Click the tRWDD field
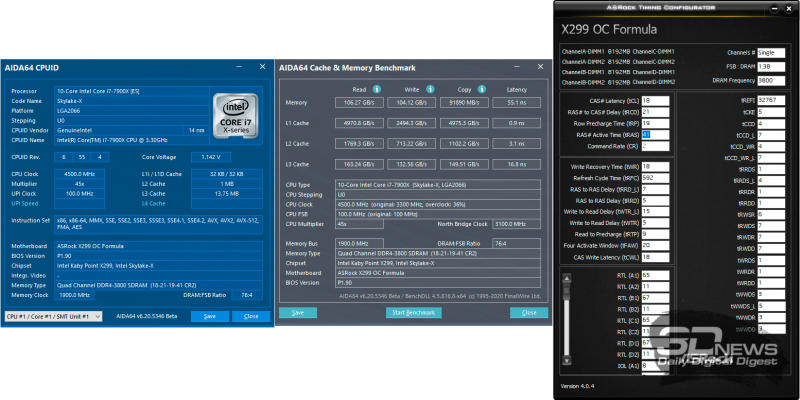This screenshot has width=800, height=400. [771, 248]
